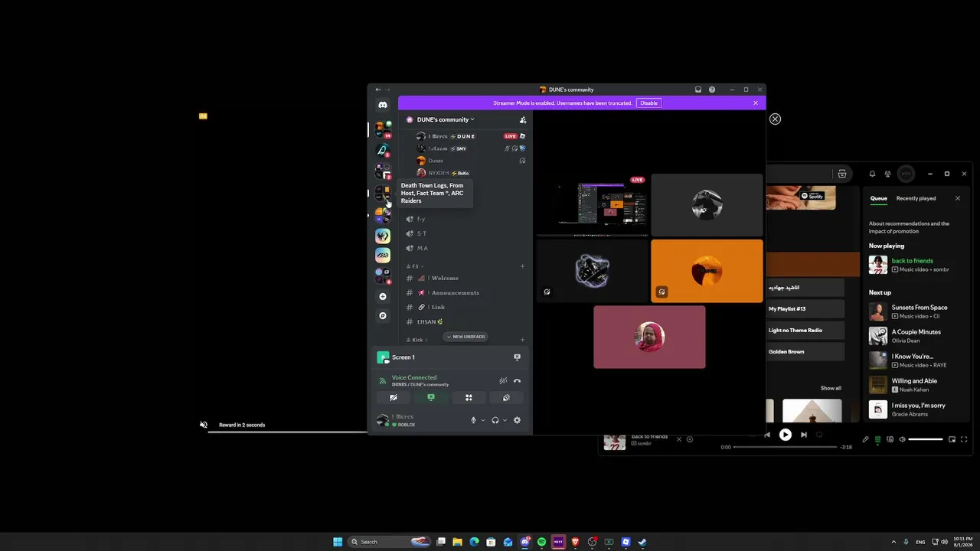Seek on the Spotify playback progress bar
The image size is (980, 551).
[785, 447]
